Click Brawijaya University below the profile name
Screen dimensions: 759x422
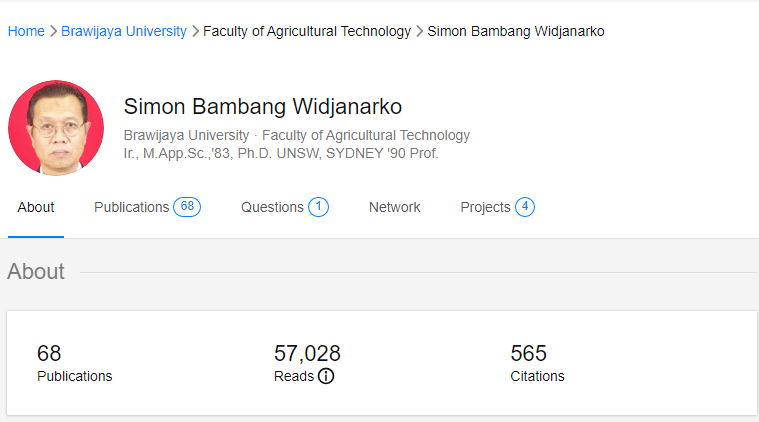186,135
